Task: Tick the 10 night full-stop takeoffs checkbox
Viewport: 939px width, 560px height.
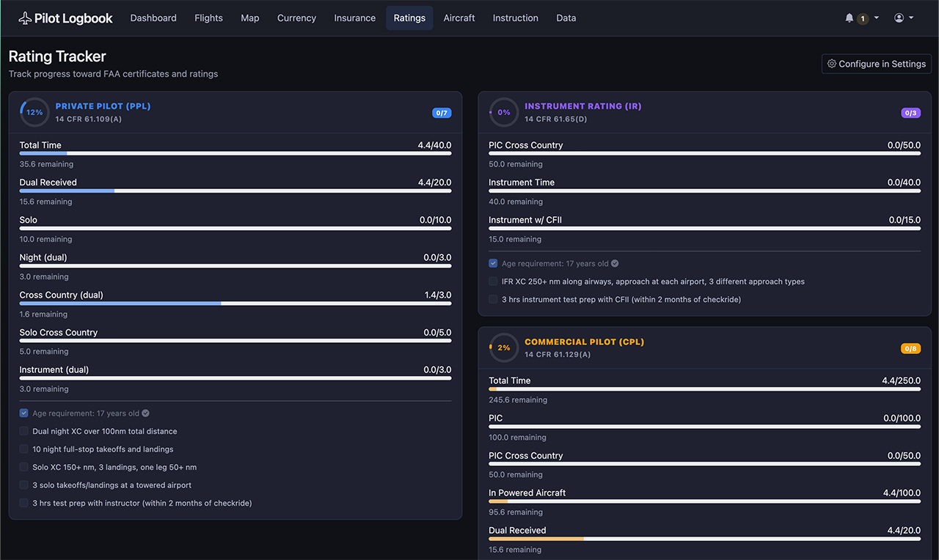Action: pyautogui.click(x=24, y=449)
